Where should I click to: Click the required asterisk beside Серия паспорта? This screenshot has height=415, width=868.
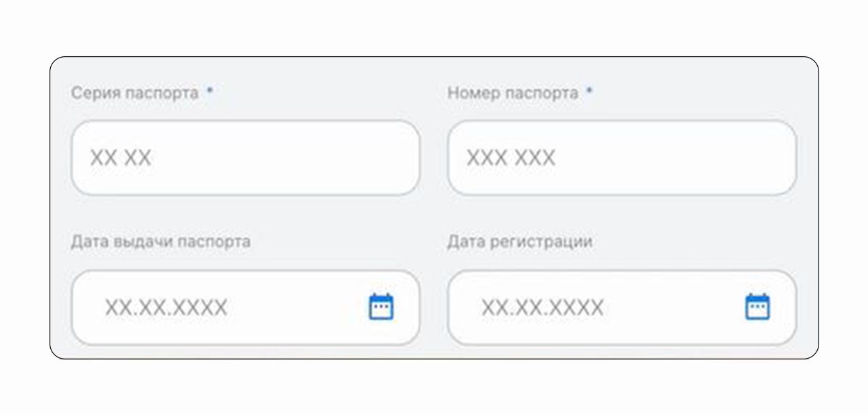210,91
